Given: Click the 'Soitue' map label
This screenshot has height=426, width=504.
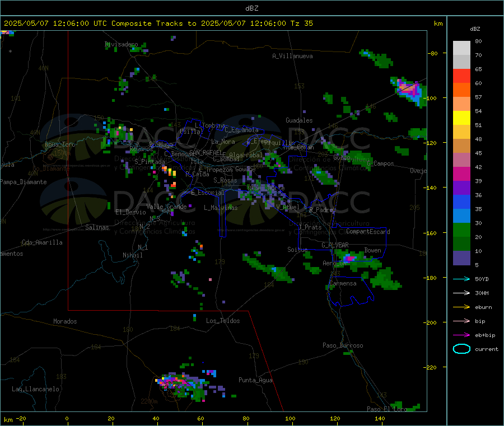Looking at the screenshot, I should point(297,250).
